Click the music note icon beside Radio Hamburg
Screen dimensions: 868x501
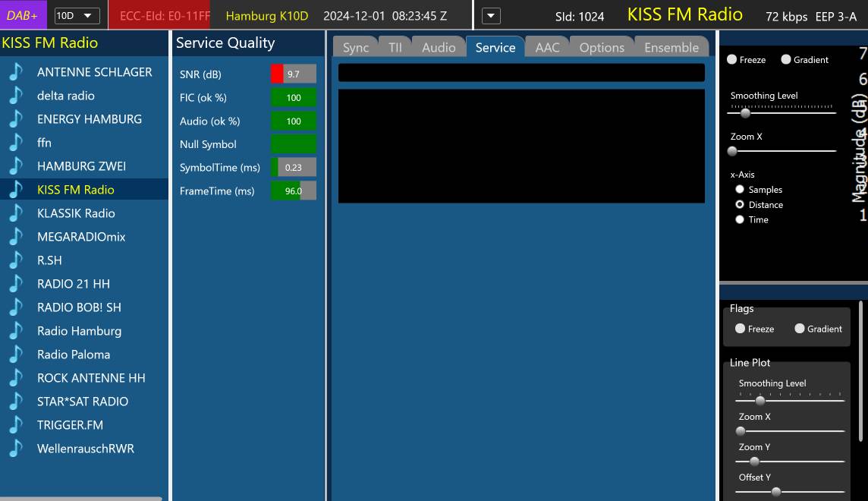click(16, 331)
